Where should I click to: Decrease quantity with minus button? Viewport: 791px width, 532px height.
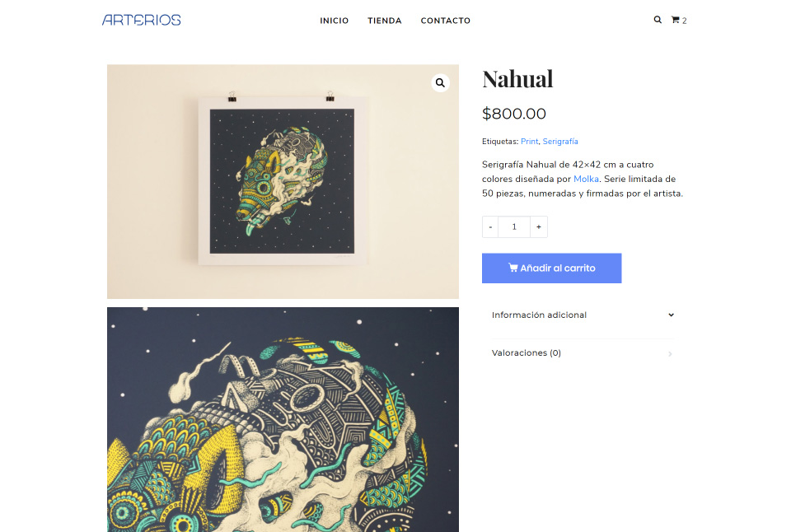489,227
